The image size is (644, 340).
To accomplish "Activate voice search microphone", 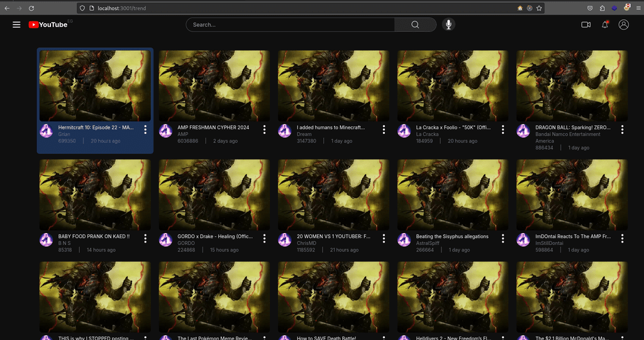I will [448, 25].
